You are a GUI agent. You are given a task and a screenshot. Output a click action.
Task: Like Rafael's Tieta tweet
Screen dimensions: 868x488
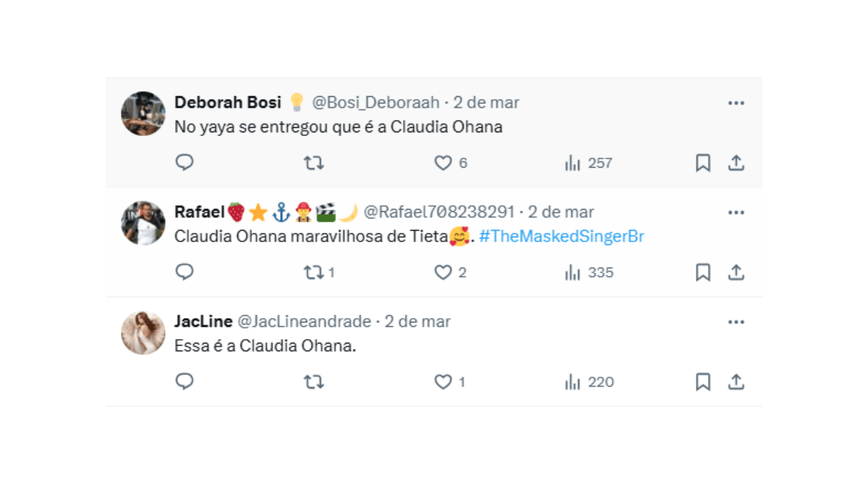point(443,273)
